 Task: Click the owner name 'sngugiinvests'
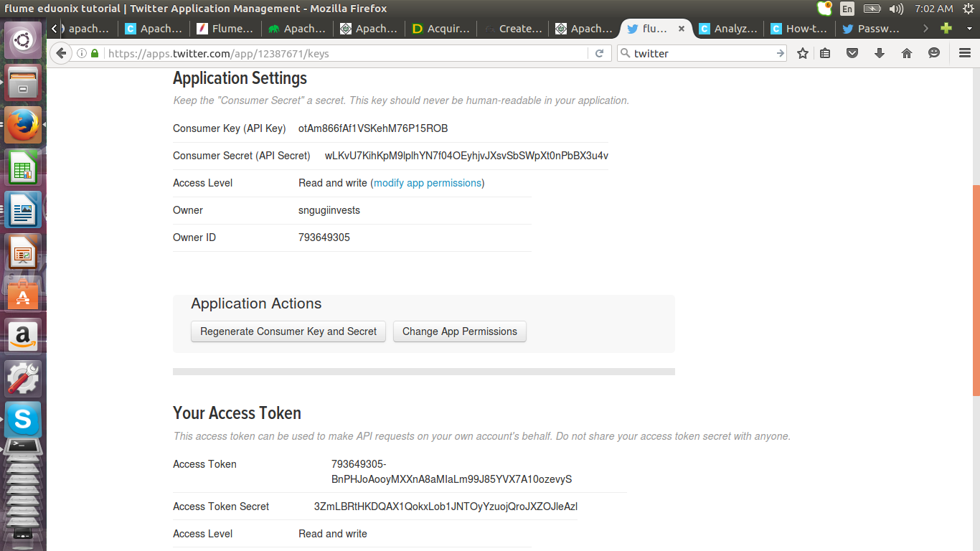329,210
